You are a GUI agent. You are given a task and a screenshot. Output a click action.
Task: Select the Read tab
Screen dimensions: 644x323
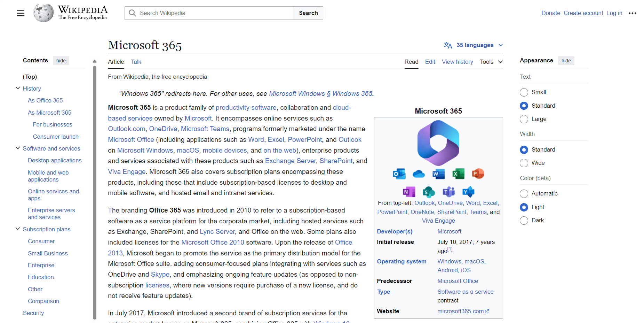pos(411,62)
